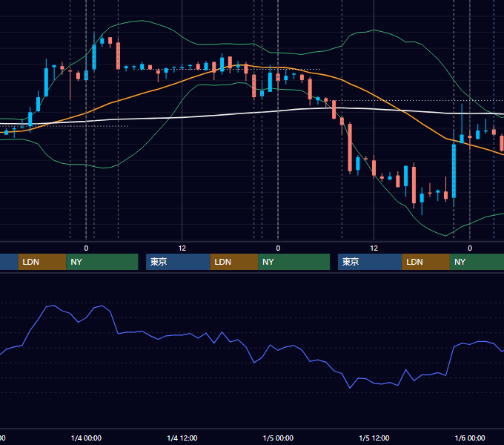The height and width of the screenshot is (445, 504).
Task: Select the LDN session bar after 1/5 12:00
Action: click(x=425, y=262)
